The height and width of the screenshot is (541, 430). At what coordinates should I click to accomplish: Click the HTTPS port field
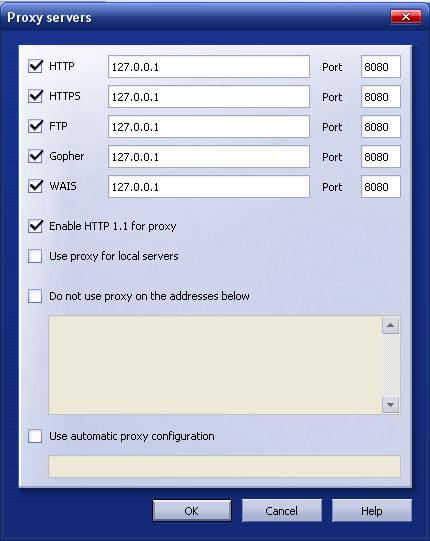[381, 97]
